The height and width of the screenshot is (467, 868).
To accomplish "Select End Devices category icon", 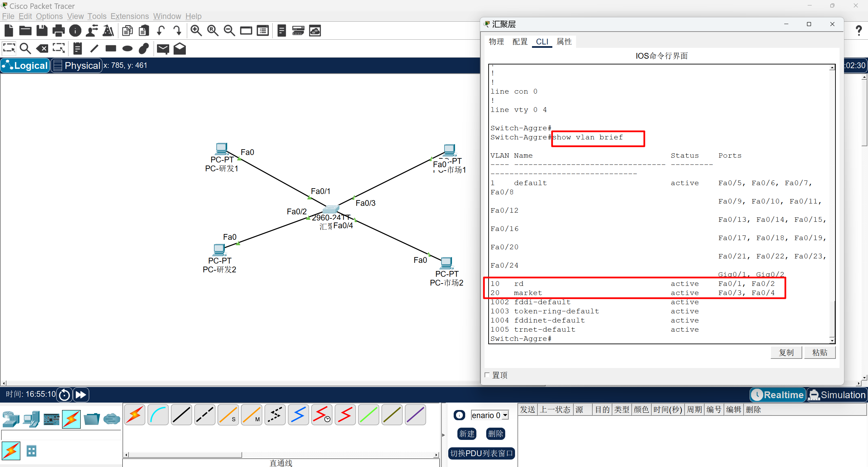I will [x=31, y=419].
